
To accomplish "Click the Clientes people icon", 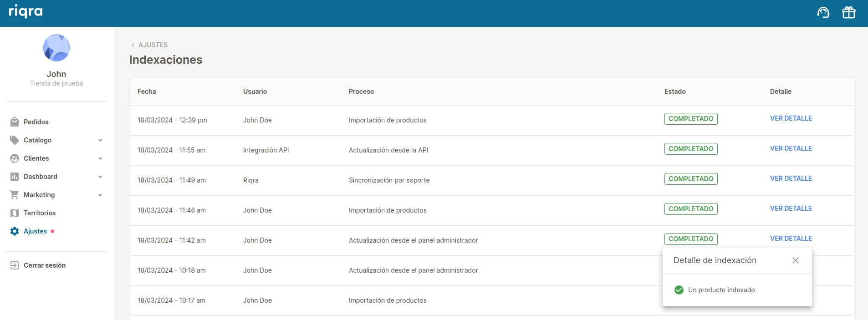I will (15, 158).
